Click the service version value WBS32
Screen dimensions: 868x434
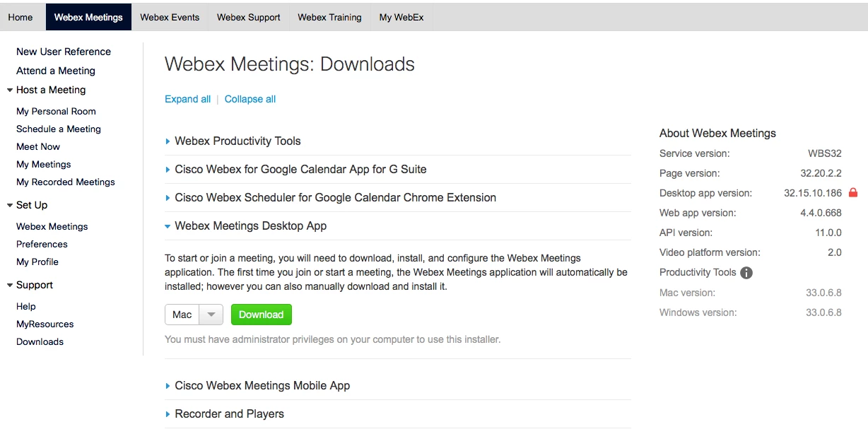825,153
